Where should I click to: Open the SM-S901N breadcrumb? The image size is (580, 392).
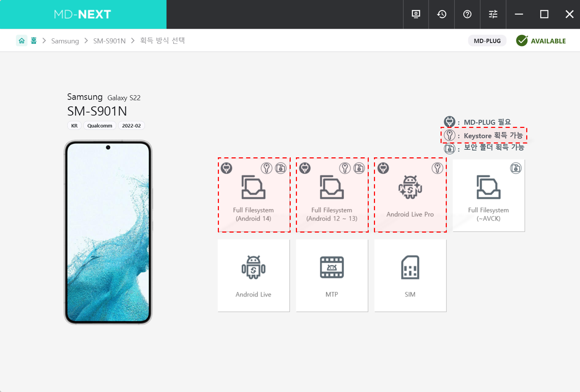109,41
